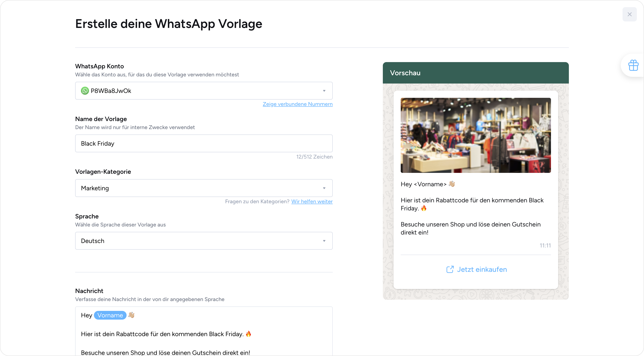Click the green WhatsApp logo icon

[85, 91]
